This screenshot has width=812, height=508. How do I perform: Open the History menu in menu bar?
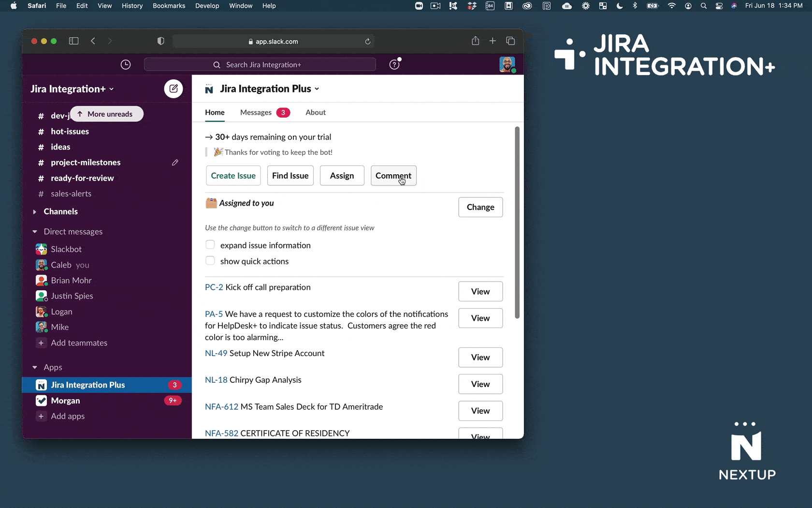132,6
